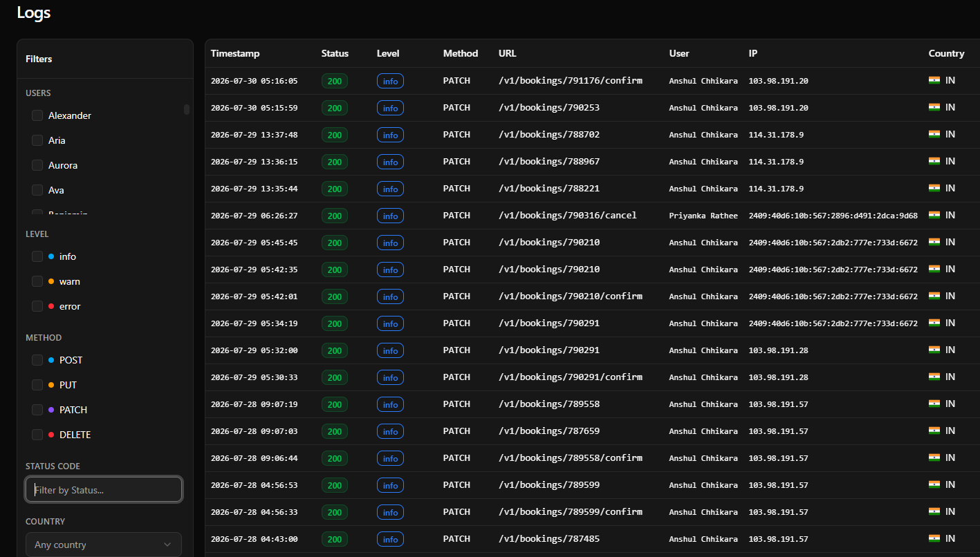Click the info level badge at 09:06:44
Image resolution: width=980 pixels, height=557 pixels.
[390, 458]
